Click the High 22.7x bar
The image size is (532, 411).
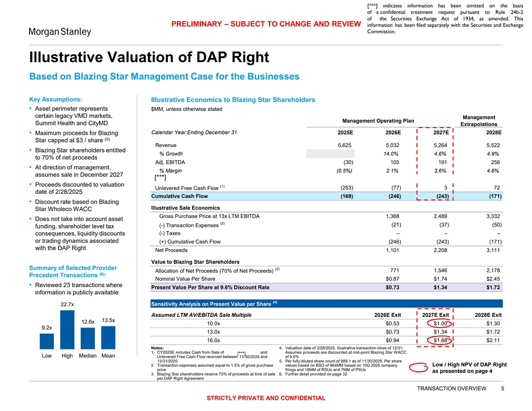(x=67, y=329)
